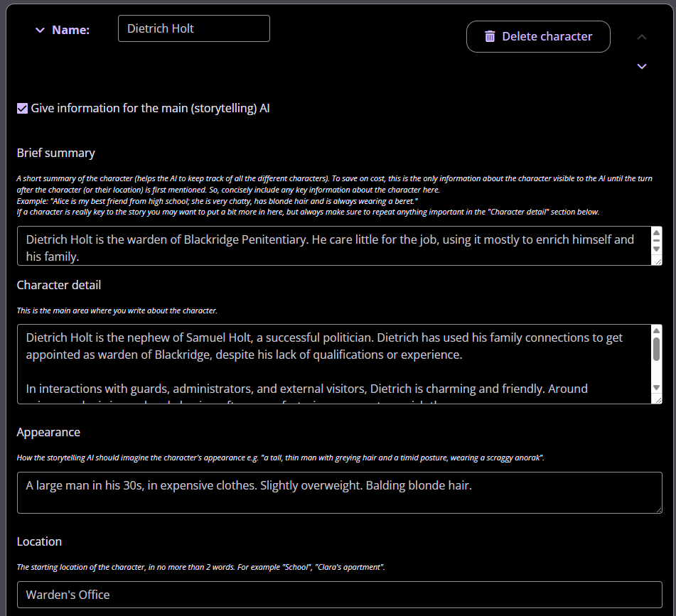676x616 pixels.
Task: Move character down with the down chevron
Action: point(642,66)
